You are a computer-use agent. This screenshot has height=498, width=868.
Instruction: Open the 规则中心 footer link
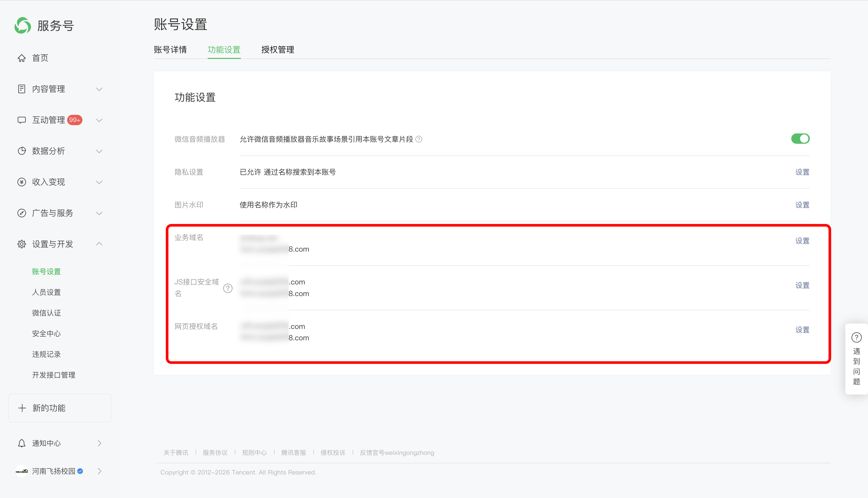pyautogui.click(x=254, y=452)
